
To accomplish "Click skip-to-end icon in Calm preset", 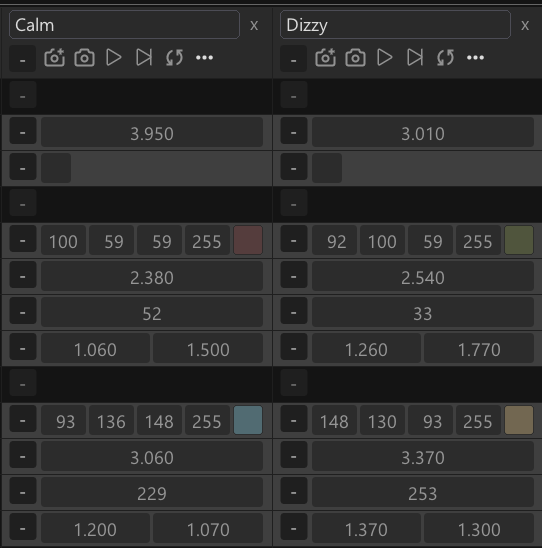I will [144, 58].
